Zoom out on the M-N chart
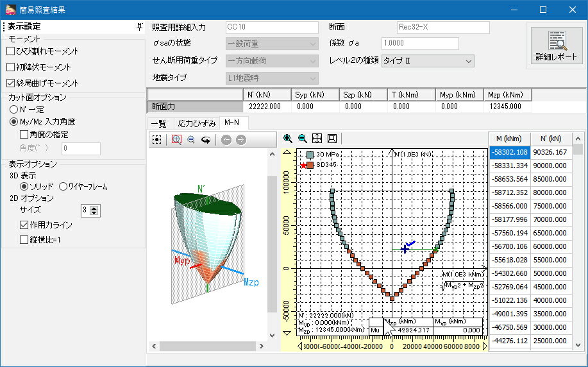This screenshot has height=367, width=588. pos(302,138)
